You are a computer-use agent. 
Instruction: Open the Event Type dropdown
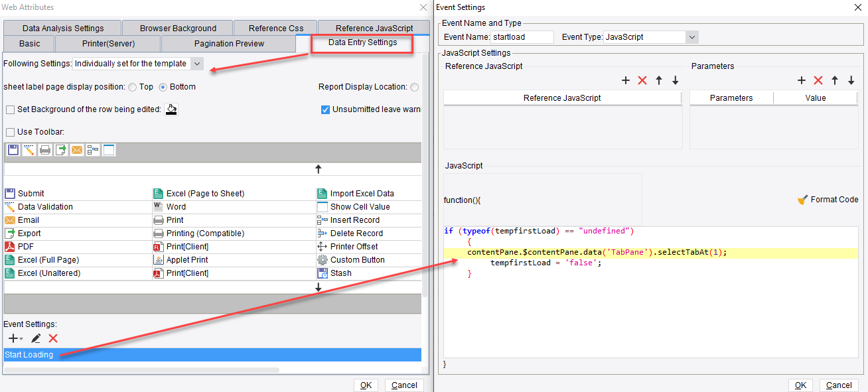691,37
